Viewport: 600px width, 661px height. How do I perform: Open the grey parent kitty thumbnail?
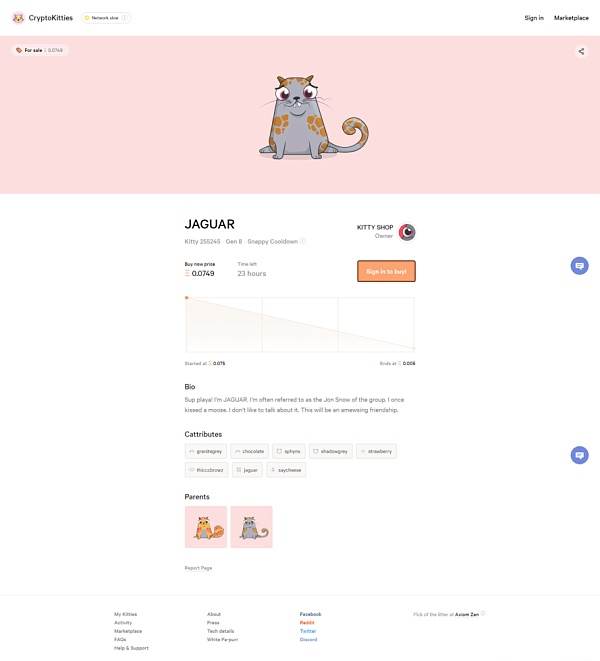(x=251, y=527)
